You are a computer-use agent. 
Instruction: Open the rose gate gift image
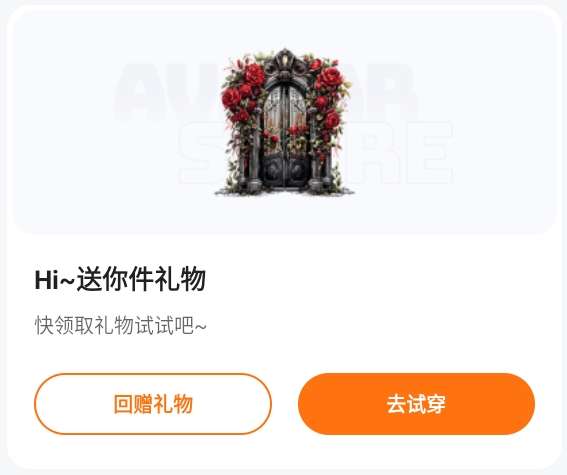pos(285,122)
